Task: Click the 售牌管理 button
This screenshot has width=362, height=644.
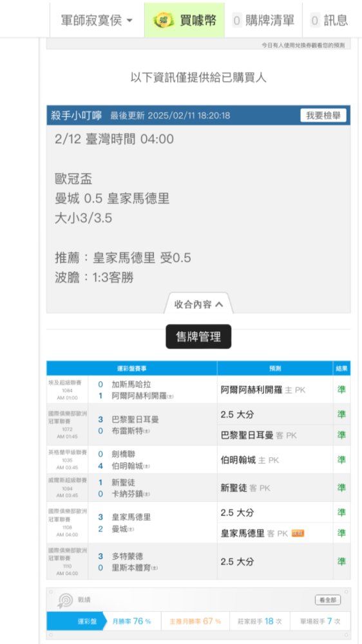Action: [198, 337]
